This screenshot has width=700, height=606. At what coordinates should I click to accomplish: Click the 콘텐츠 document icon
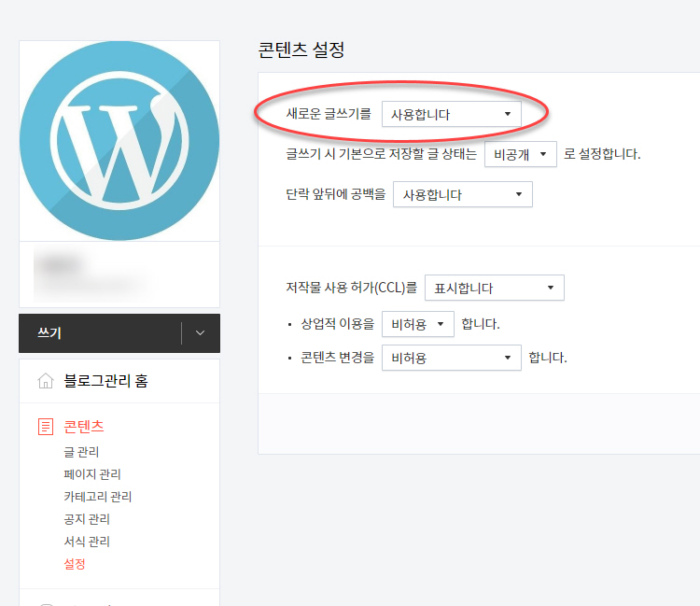coord(46,427)
